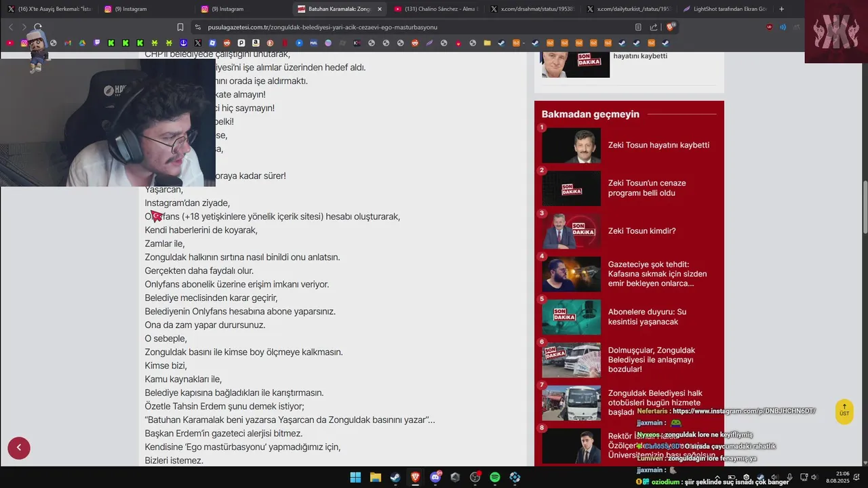Click the line 'Instagram'dan ziyade,'
The height and width of the screenshot is (488, 868).
[x=187, y=203]
